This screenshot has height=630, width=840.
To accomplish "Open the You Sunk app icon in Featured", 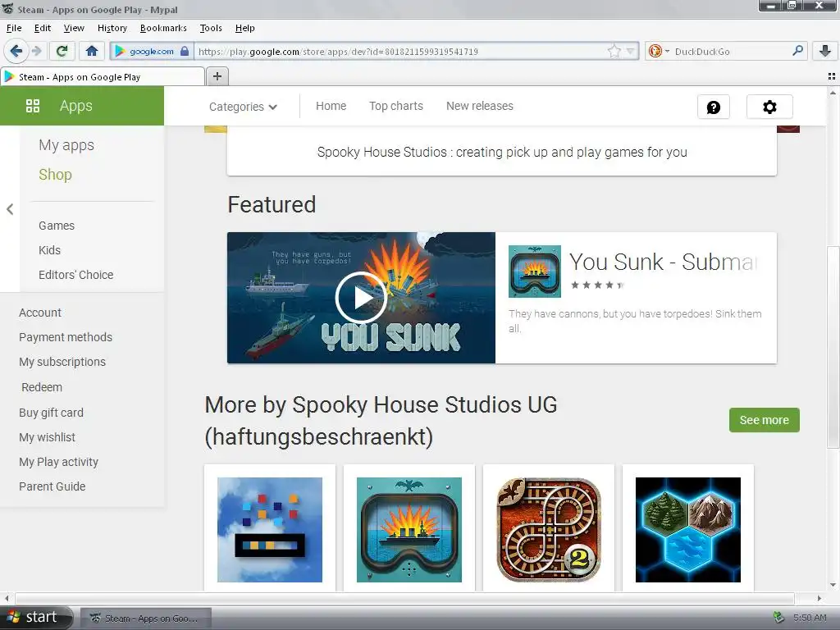I will click(x=535, y=271).
